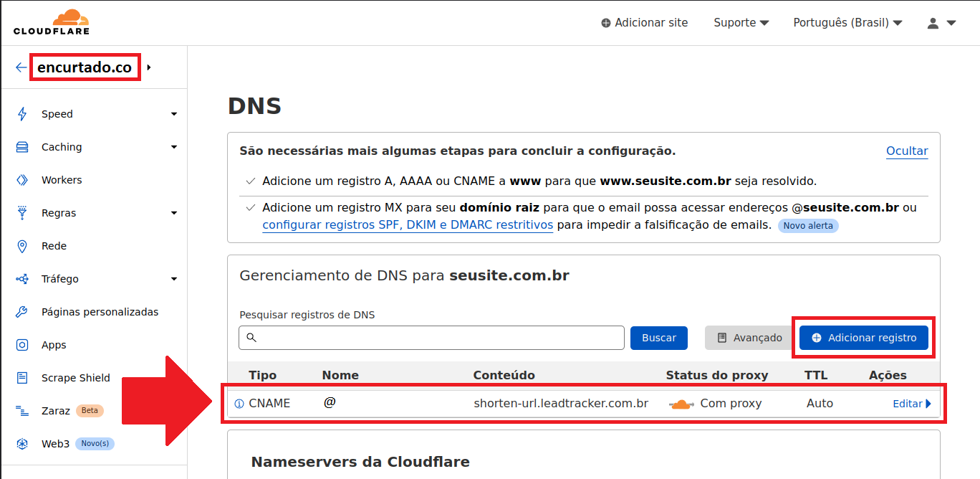Click the Avançado button
Screen dimensions: 980x479
(749, 338)
